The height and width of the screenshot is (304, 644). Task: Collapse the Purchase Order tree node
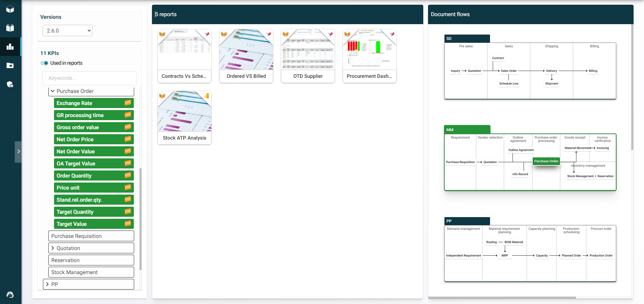[x=53, y=91]
